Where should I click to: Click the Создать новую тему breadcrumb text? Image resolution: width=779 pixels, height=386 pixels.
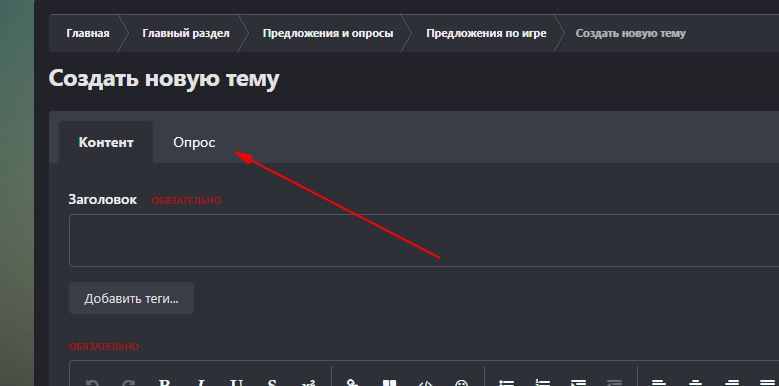(630, 33)
